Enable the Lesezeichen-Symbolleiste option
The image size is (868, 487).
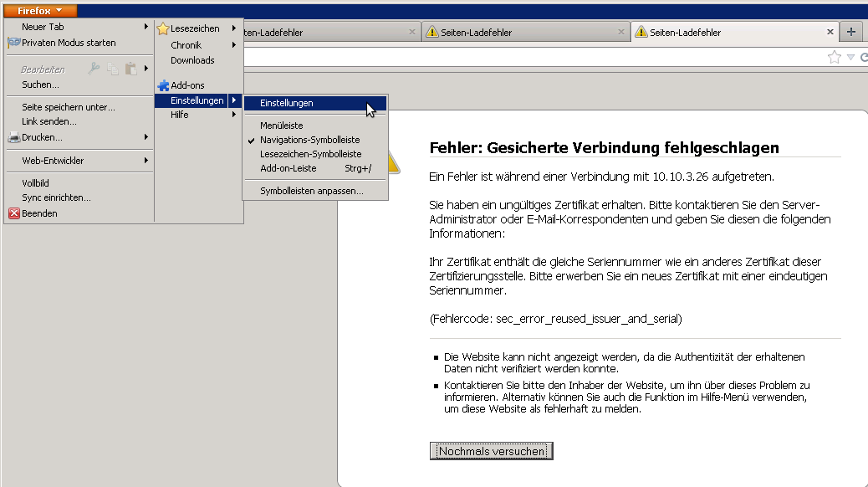pyautogui.click(x=310, y=154)
